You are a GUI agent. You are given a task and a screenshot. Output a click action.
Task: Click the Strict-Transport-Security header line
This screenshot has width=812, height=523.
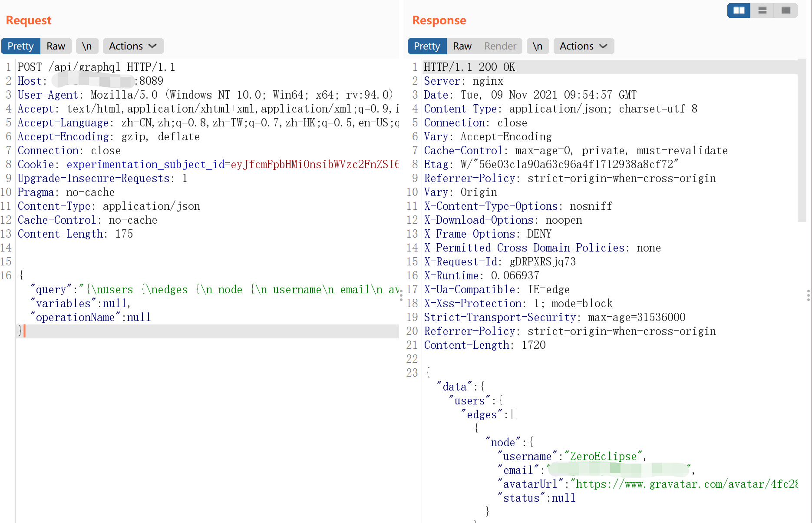pyautogui.click(x=555, y=317)
